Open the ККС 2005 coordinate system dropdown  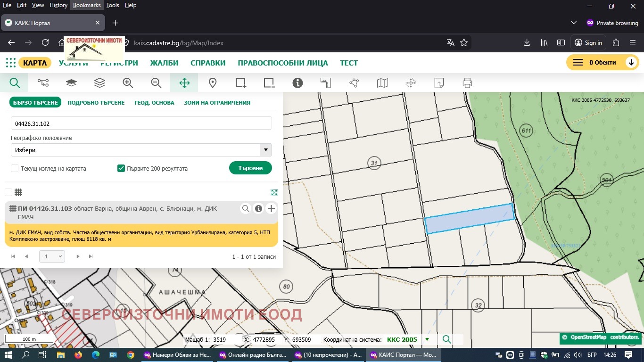pyautogui.click(x=427, y=339)
